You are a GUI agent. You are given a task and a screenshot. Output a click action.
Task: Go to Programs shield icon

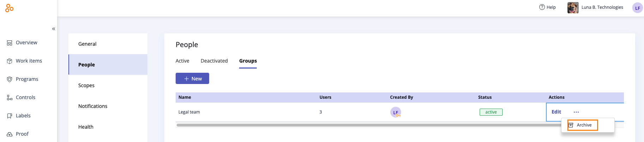[10, 79]
